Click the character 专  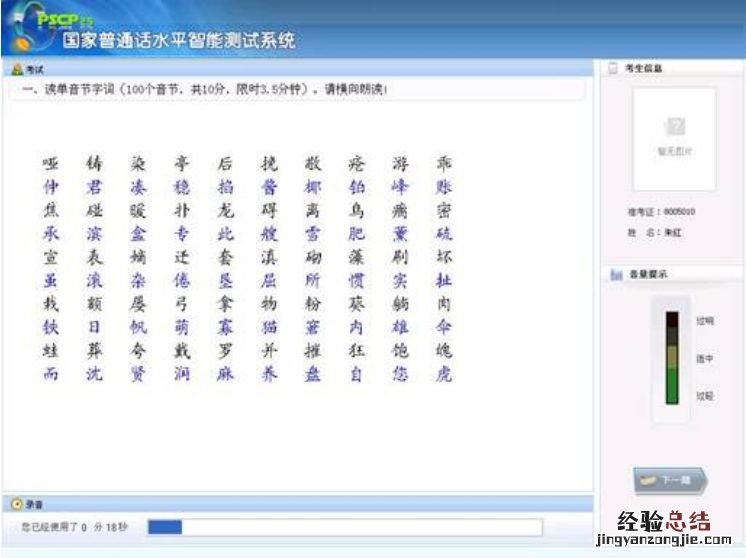[182, 234]
